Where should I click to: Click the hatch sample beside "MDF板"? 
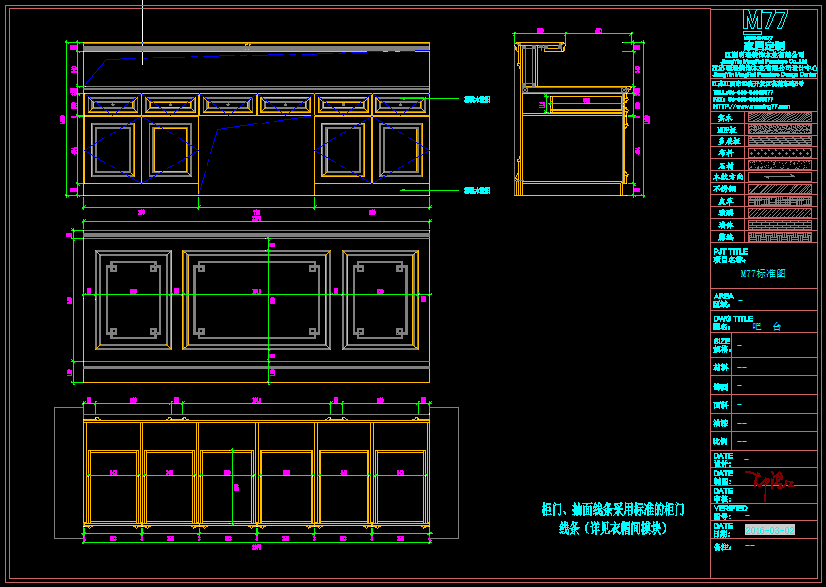pos(780,129)
